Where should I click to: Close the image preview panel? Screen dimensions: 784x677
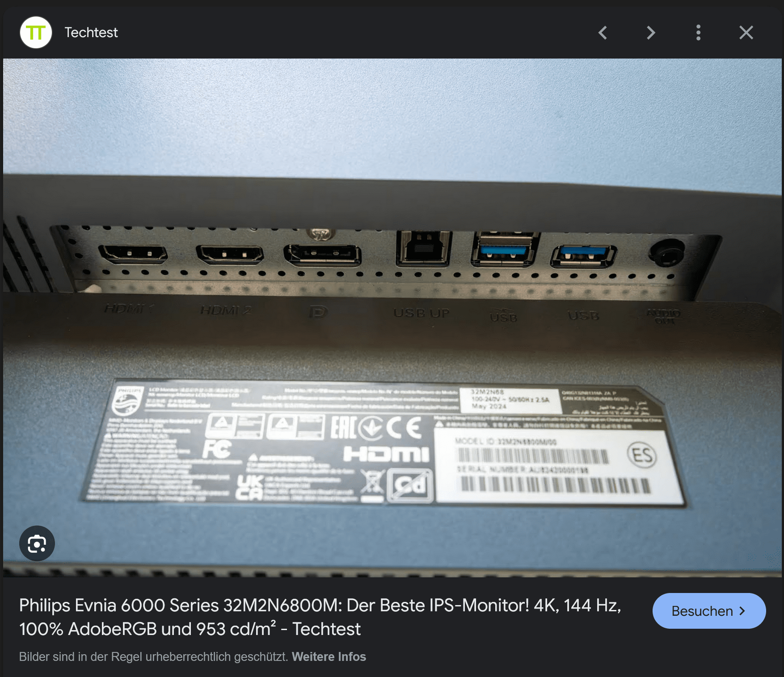click(x=746, y=33)
